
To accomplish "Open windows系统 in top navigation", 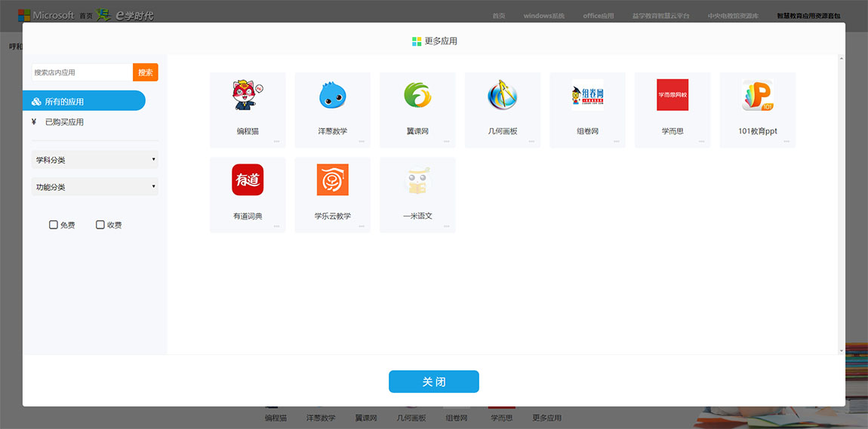I will (544, 16).
